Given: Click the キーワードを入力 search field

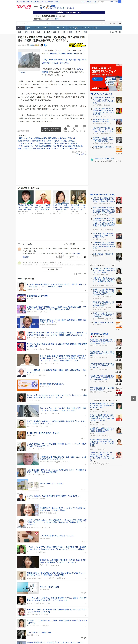Looking at the screenshot, I should pyautogui.click(x=32, y=24).
